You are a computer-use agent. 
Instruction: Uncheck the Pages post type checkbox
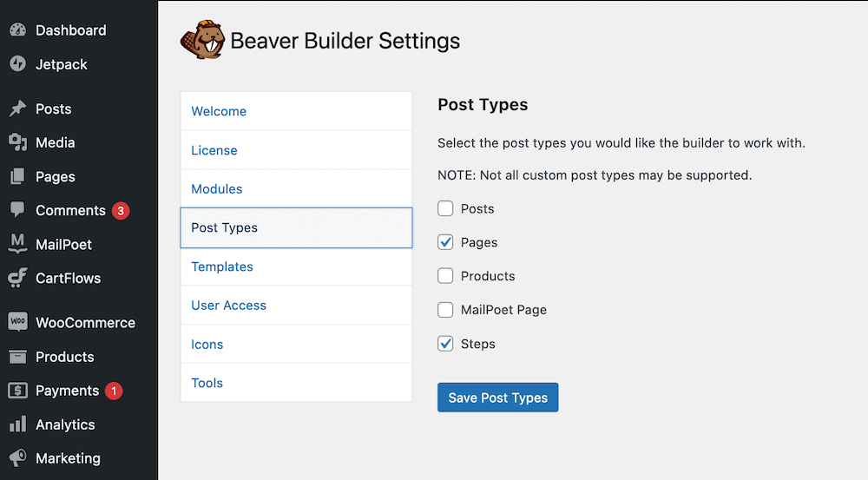coord(445,242)
